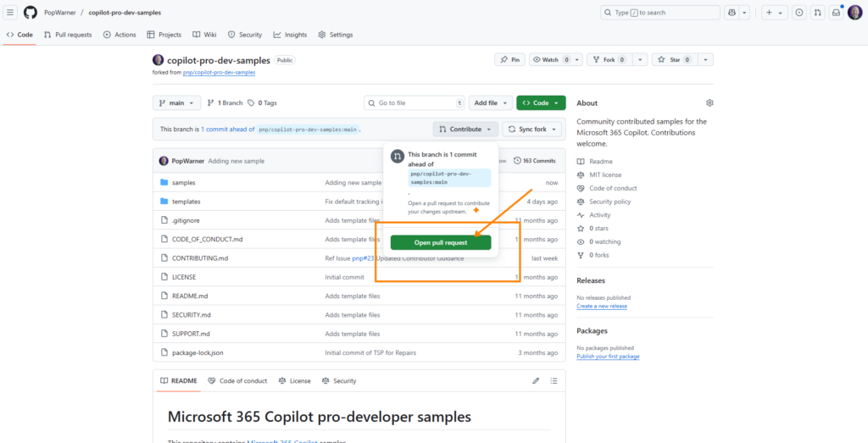This screenshot has width=868, height=443.
Task: Switch to the Code tab
Action: click(19, 35)
